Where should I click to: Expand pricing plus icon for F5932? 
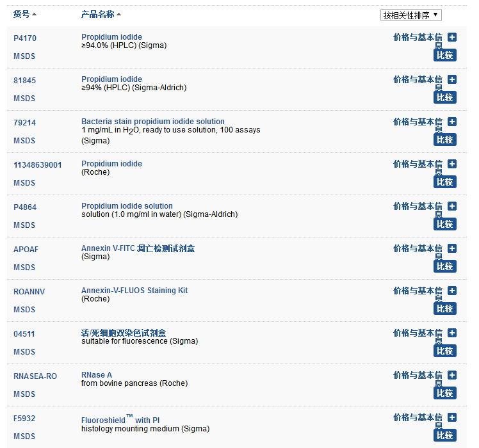pyautogui.click(x=452, y=417)
